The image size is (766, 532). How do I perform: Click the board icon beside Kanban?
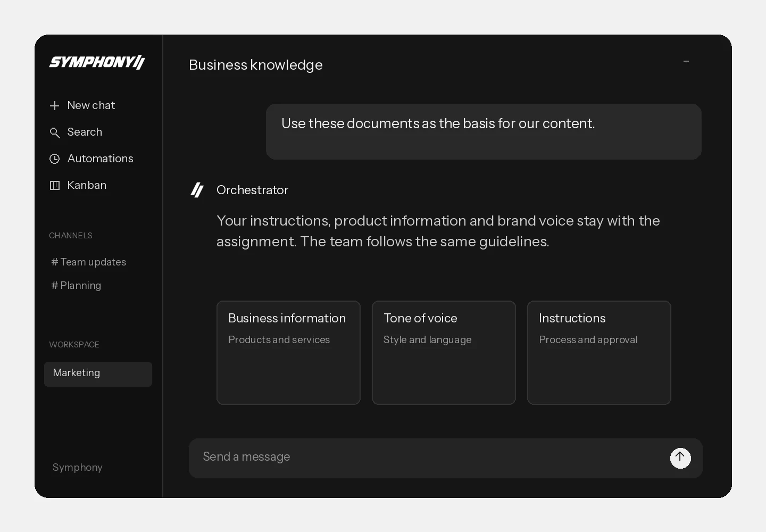(54, 185)
